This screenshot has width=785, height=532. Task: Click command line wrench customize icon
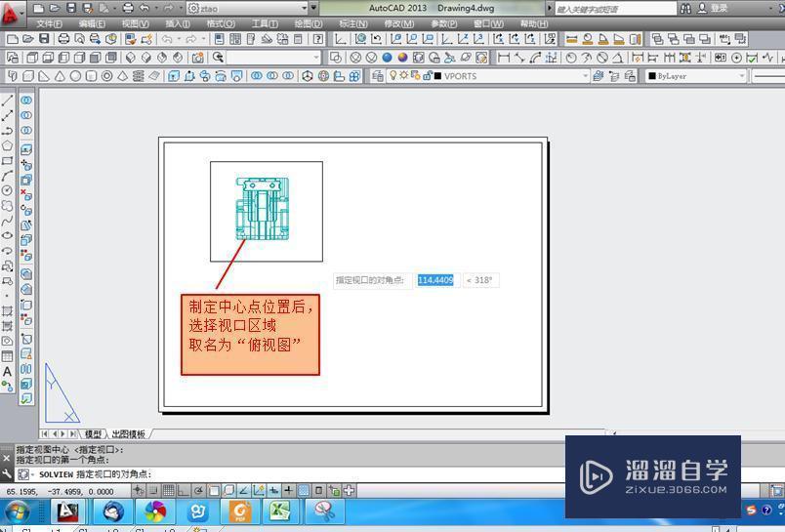[7, 474]
